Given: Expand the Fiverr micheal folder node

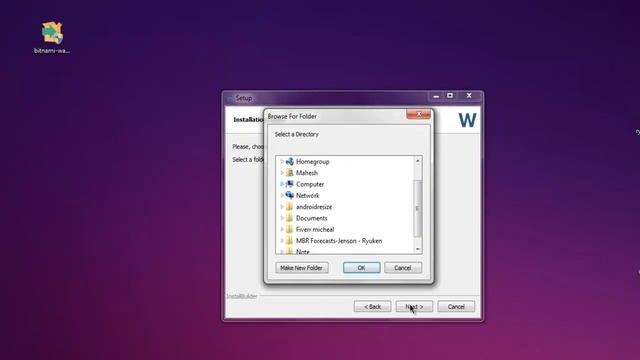Looking at the screenshot, I should pyautogui.click(x=282, y=229).
